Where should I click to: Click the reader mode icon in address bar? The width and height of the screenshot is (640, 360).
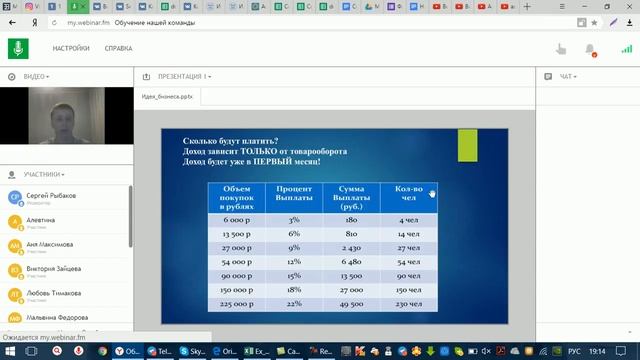[582, 23]
